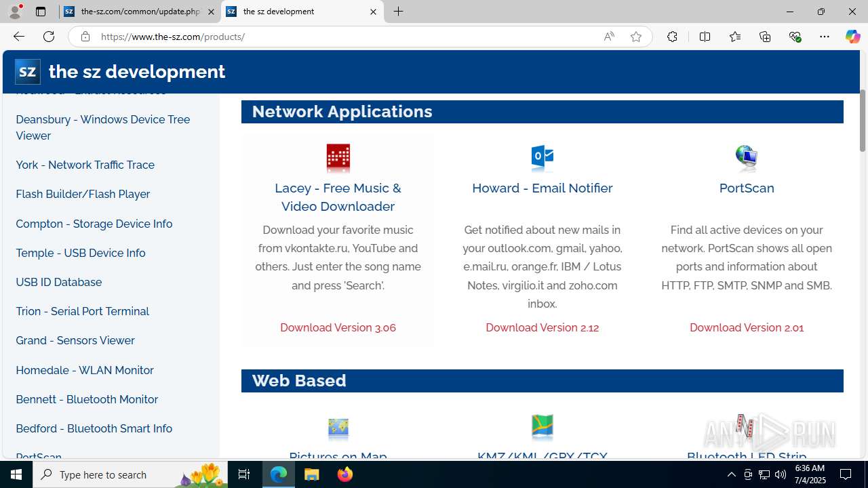Open Bennett Bluetooth Monitor link
The image size is (868, 488).
point(87,399)
